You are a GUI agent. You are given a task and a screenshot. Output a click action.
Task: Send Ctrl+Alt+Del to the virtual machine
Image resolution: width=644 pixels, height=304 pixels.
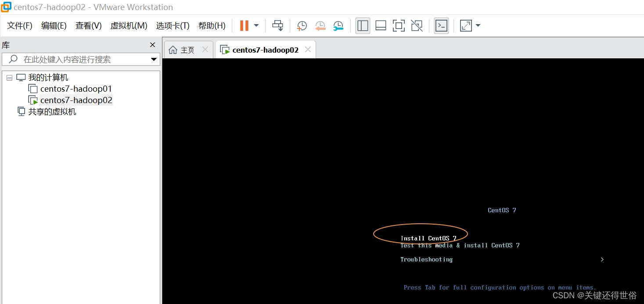[277, 26]
